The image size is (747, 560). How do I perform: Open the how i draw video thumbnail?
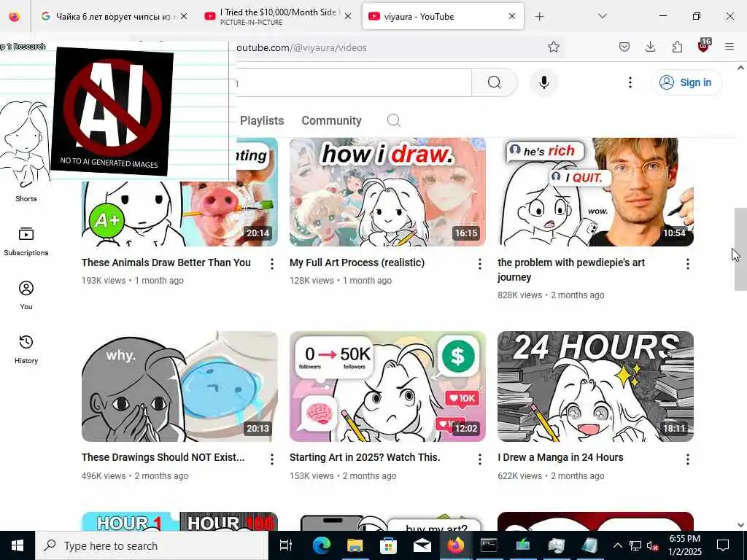click(x=387, y=192)
